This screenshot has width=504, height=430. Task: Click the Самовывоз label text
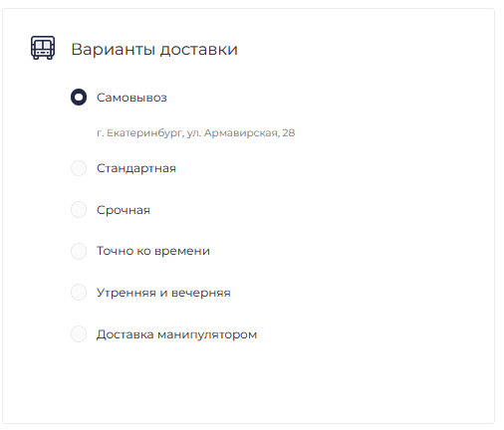(x=131, y=98)
